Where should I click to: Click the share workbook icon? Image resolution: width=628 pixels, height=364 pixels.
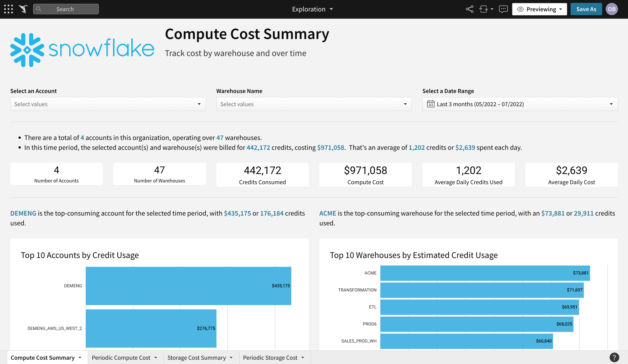click(470, 9)
